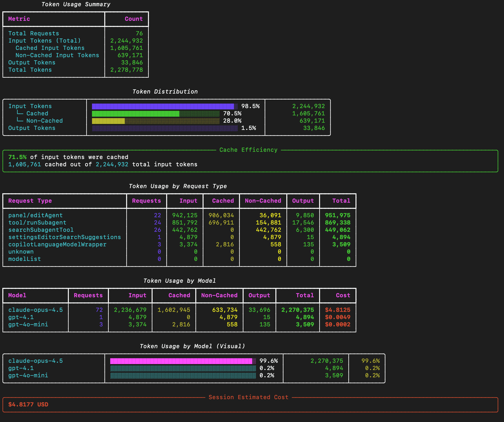This screenshot has height=422, width=504.
Task: Click the yellow Non-Cached tokens bar
Action: coord(108,121)
